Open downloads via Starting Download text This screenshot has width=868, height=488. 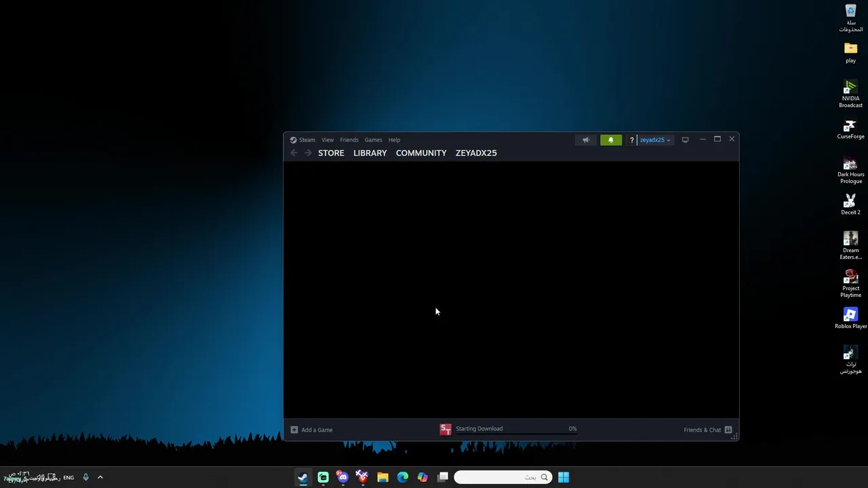(x=479, y=428)
